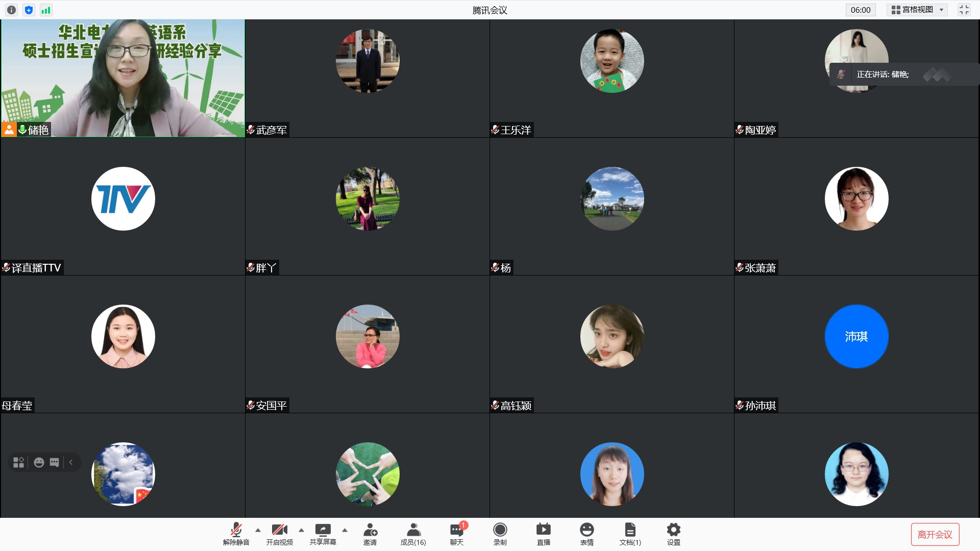Viewport: 980px width, 551px height.
Task: Click muted mic icon beside 安国平
Action: 251,405
